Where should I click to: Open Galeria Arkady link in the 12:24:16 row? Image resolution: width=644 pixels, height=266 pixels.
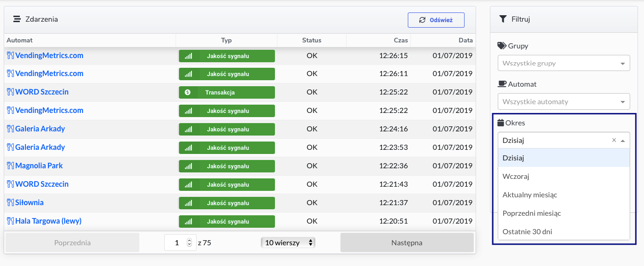40,129
